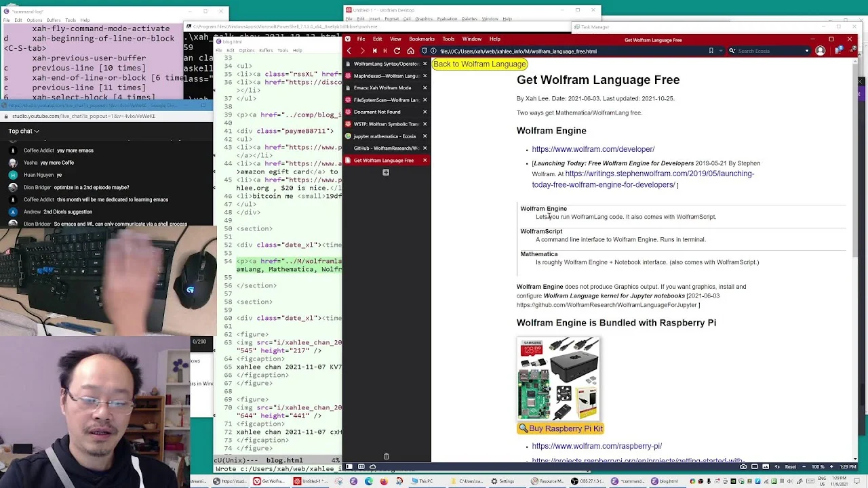This screenshot has height=488, width=868.
Task: Go to homepage via house icon
Action: click(x=410, y=51)
